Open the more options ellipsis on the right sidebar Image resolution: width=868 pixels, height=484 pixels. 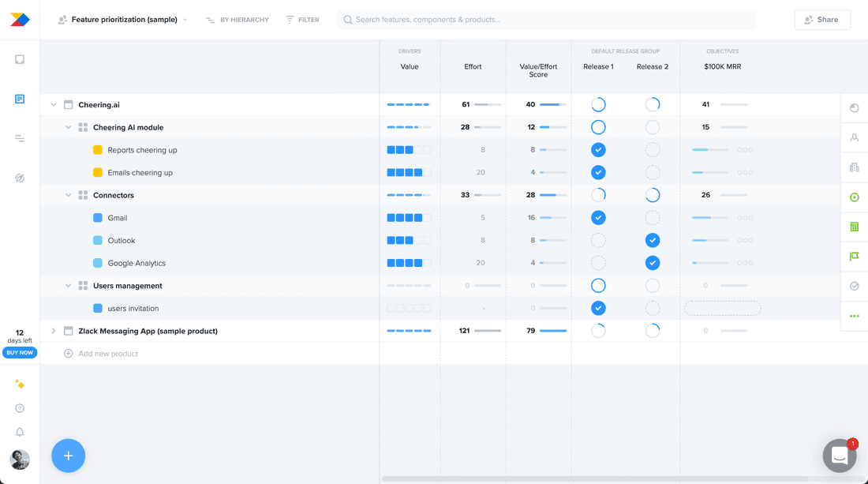(854, 316)
